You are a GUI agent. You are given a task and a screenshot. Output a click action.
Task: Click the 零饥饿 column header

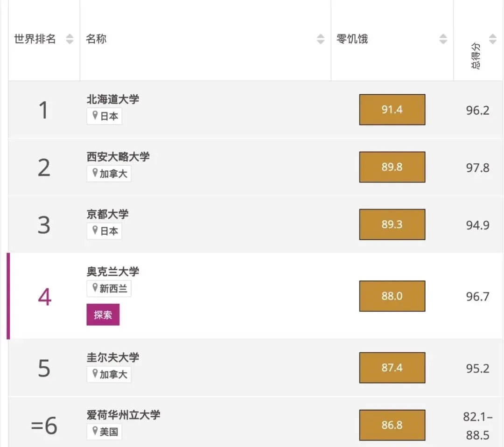pyautogui.click(x=352, y=39)
